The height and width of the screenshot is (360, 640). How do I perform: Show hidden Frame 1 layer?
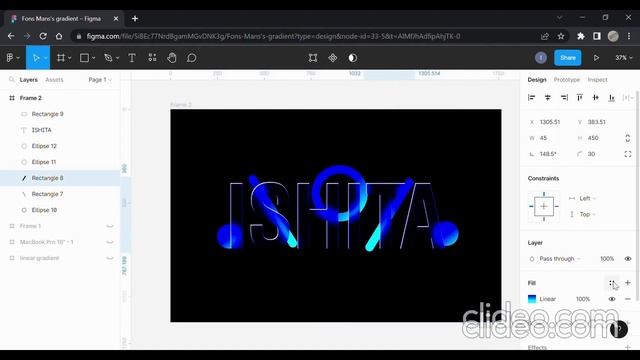point(110,226)
